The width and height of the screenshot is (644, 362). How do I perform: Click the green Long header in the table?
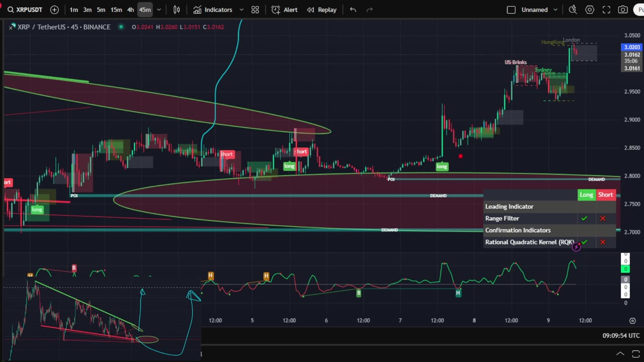[x=587, y=195]
